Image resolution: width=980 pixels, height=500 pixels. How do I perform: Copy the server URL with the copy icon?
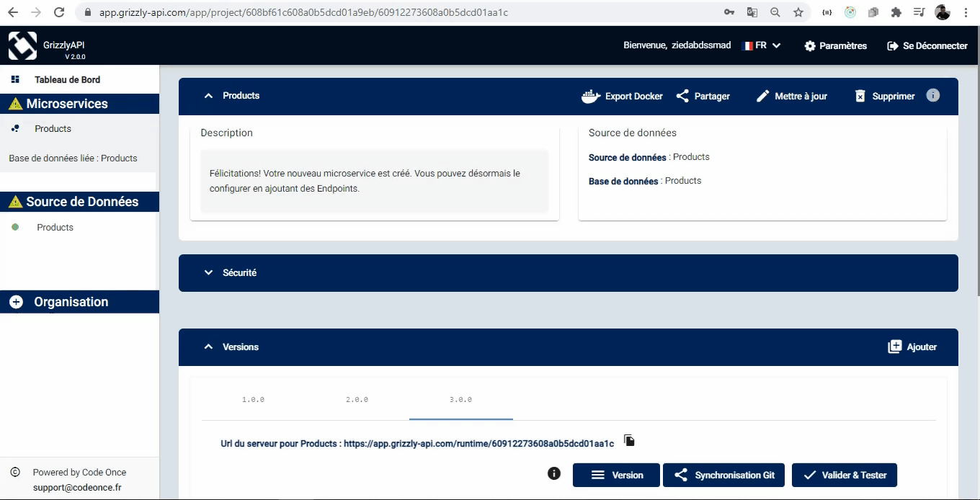(x=629, y=440)
